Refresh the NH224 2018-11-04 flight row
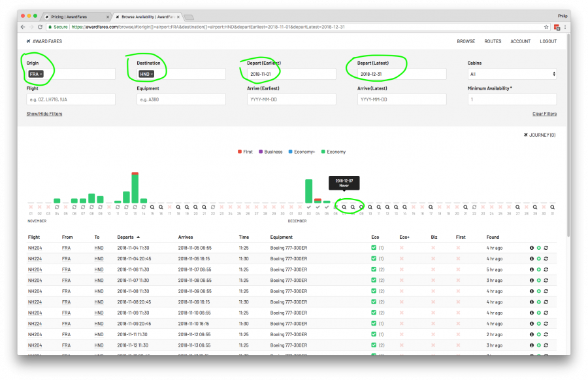Image resolution: width=588 pixels, height=380 pixels. [x=546, y=258]
